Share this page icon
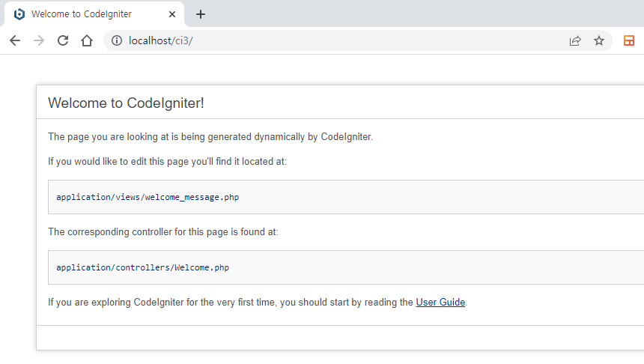 pyautogui.click(x=575, y=40)
